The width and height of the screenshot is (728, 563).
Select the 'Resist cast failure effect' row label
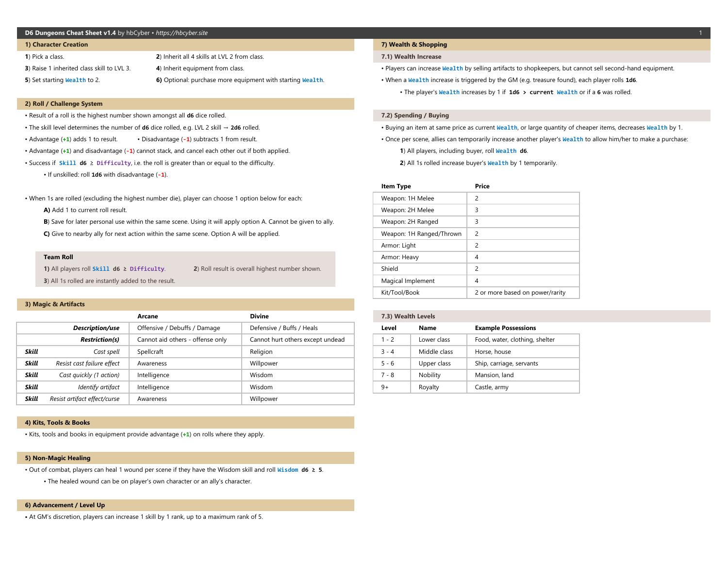pyautogui.click(x=87, y=364)
